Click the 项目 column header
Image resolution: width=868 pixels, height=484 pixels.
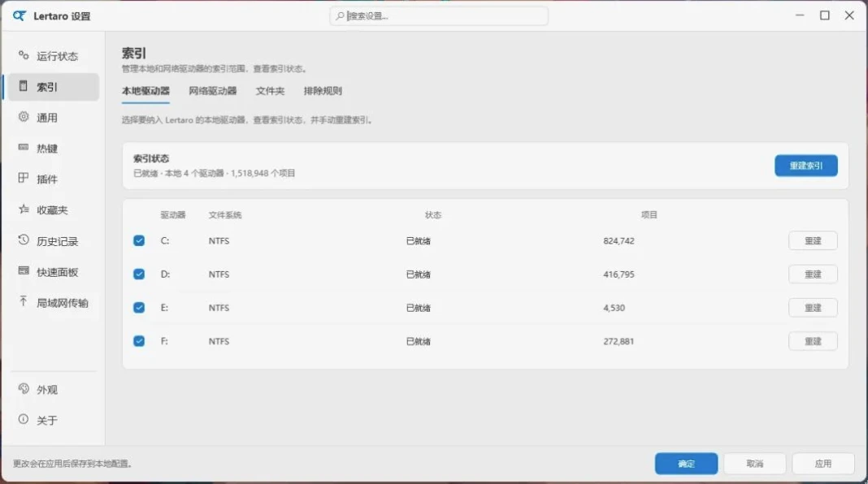[649, 214]
